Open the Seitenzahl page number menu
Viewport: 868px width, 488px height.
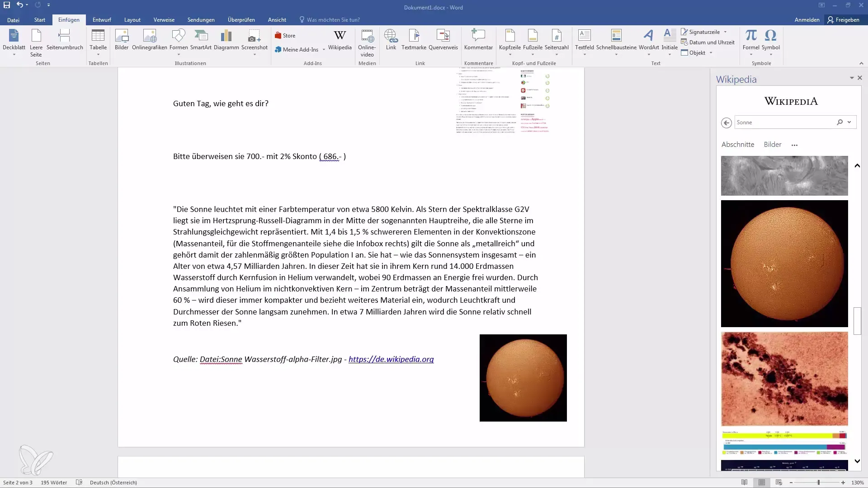[557, 42]
